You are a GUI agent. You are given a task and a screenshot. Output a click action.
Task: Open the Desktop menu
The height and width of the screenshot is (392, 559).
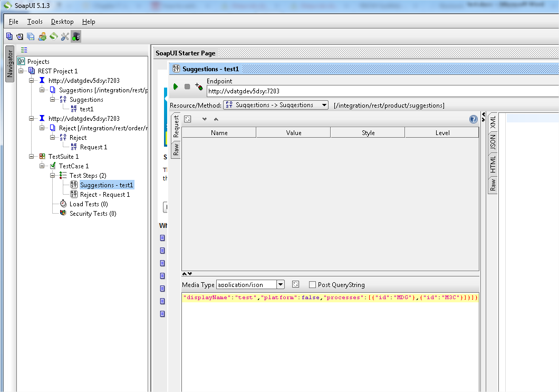coord(62,22)
